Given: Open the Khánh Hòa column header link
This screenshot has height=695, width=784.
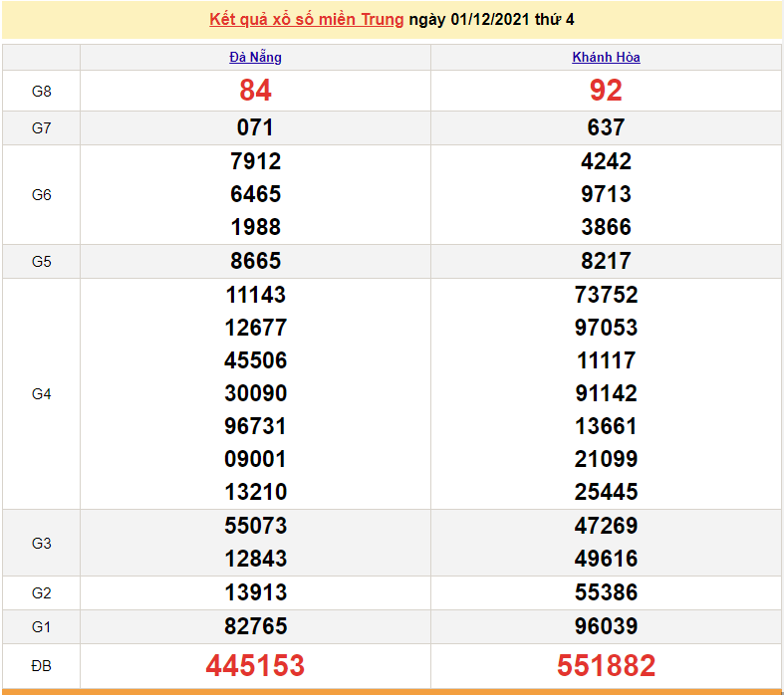Looking at the screenshot, I should click(606, 58).
